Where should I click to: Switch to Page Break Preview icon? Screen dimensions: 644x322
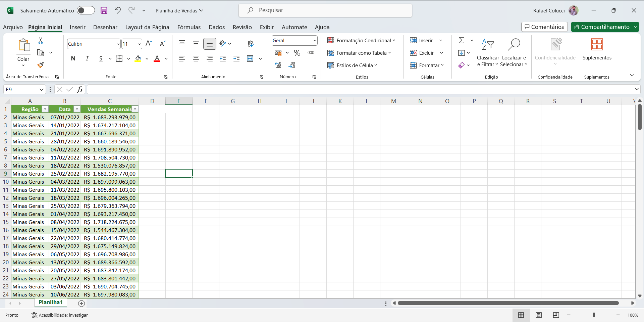click(556, 315)
